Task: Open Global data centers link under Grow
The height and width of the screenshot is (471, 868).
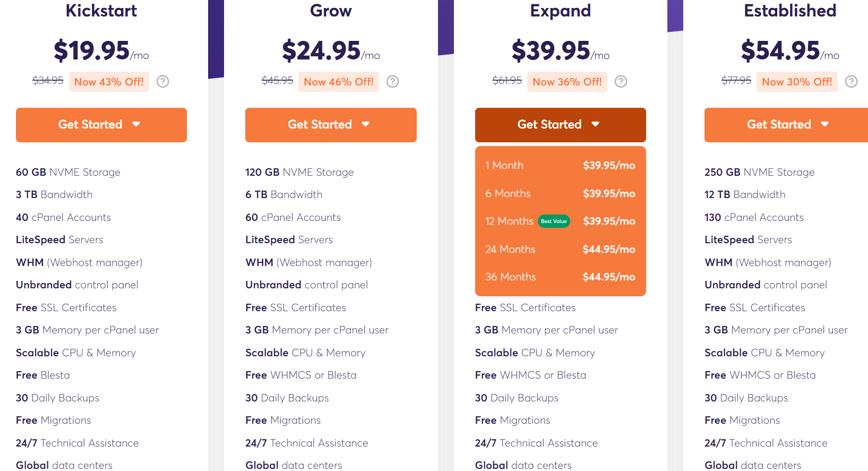Action: click(294, 465)
